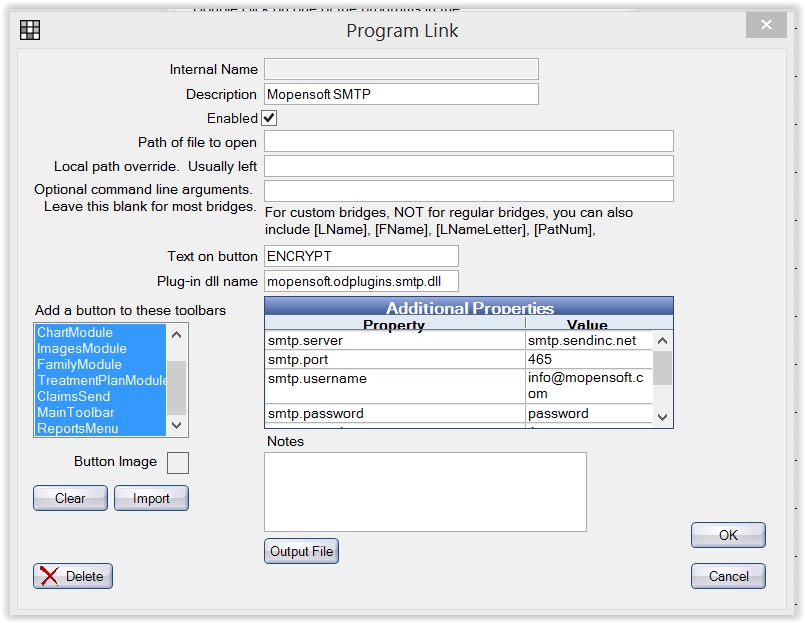Confirm with the OK button
805x623 pixels.
coord(728,535)
